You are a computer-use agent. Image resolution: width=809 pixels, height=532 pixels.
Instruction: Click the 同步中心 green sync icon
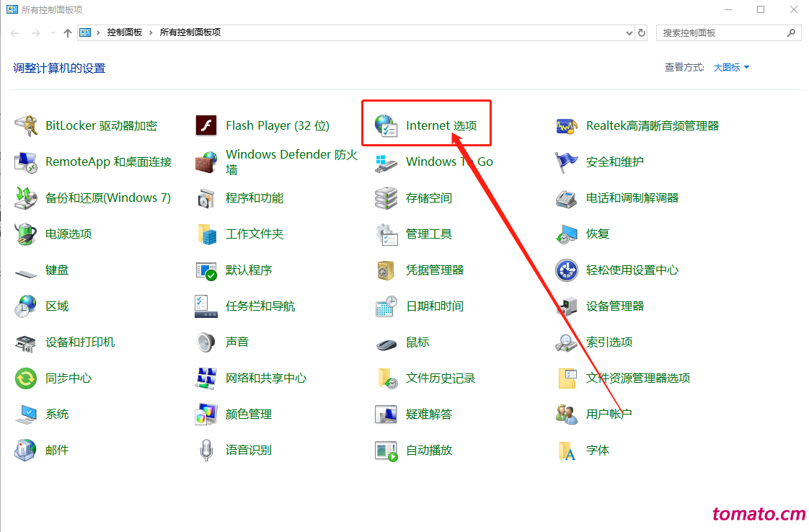26,378
